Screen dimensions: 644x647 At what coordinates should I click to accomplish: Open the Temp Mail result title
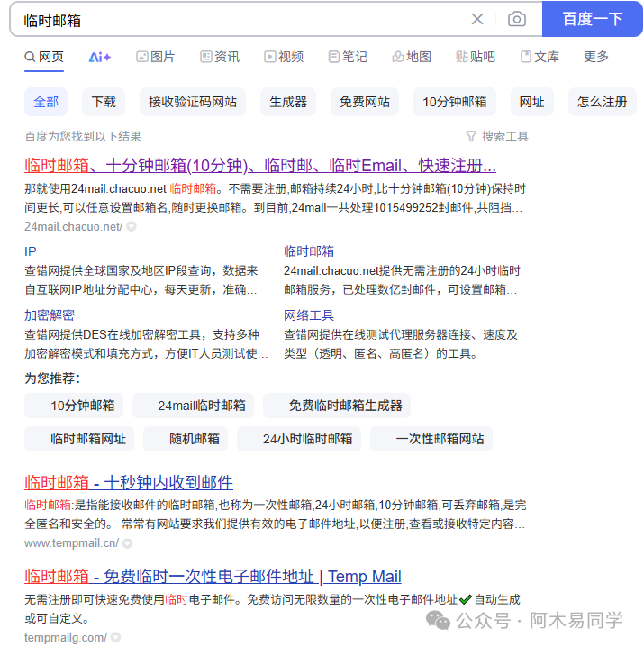click(213, 577)
